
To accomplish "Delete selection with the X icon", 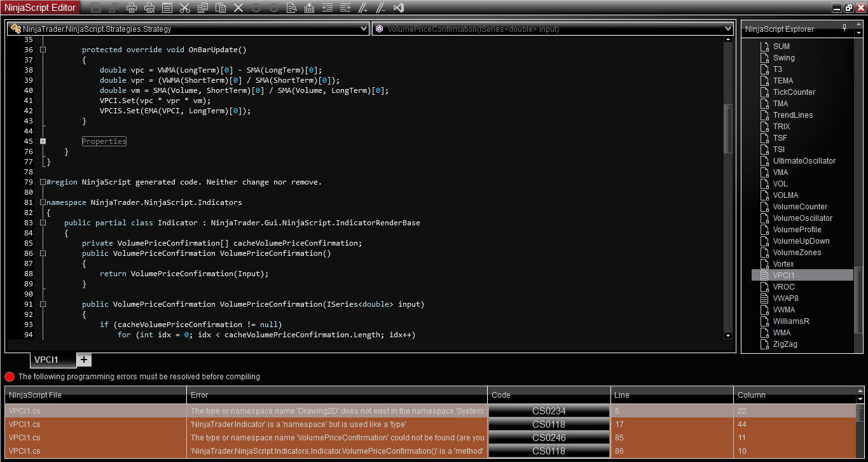I will pos(238,8).
